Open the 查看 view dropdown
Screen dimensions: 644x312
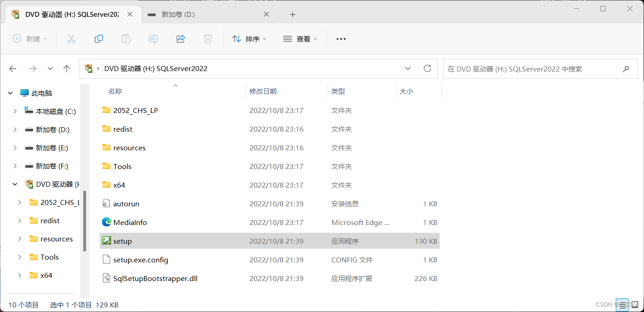[x=300, y=39]
